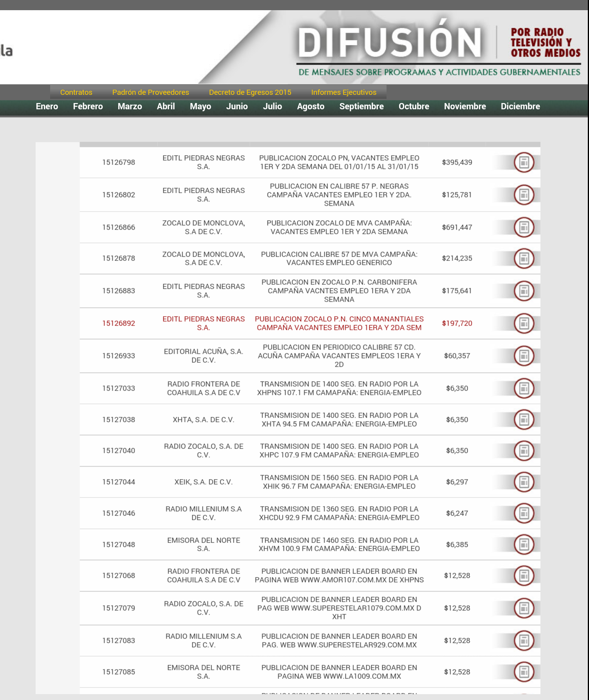Click EDITORIAL ACUÑA, S.A. DE C.V. provider
This screenshot has width=589, height=700.
tap(204, 356)
